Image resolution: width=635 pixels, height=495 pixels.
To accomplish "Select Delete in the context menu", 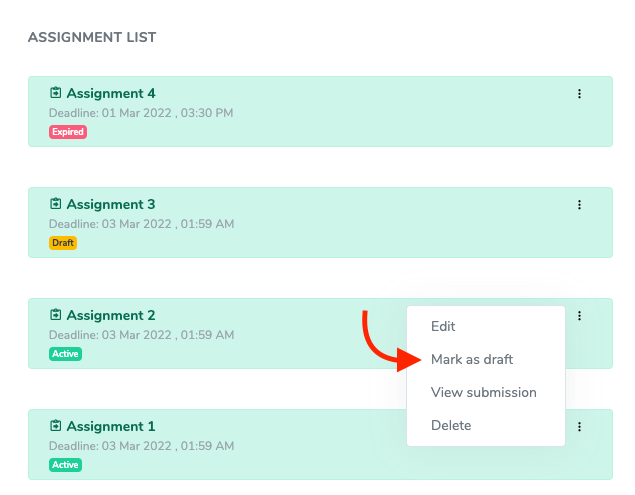I will pyautogui.click(x=451, y=425).
